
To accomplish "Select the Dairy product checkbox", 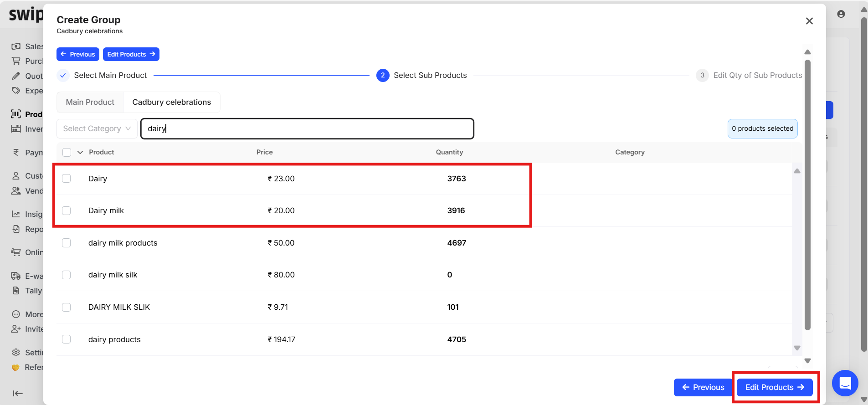I will tap(67, 179).
